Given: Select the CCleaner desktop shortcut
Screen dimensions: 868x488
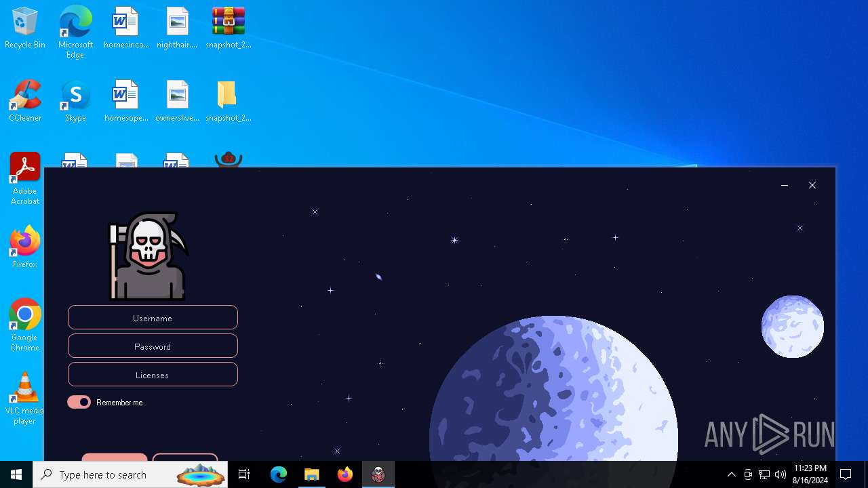Looking at the screenshot, I should [x=25, y=102].
